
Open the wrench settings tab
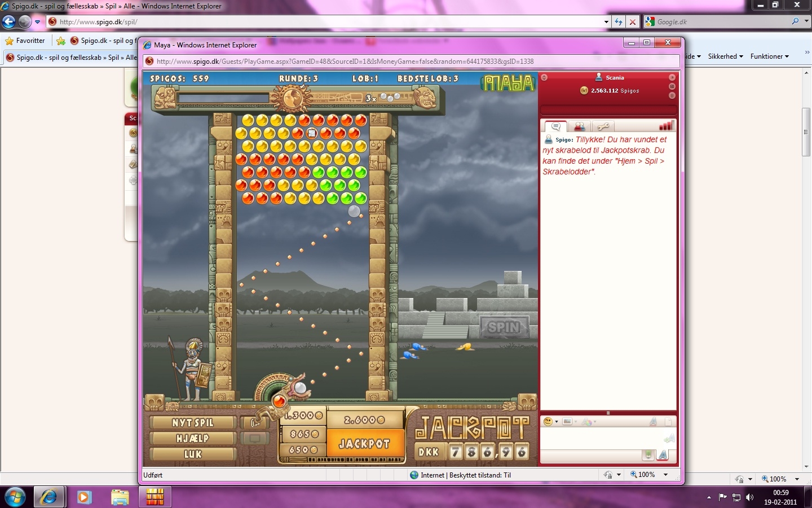(x=603, y=126)
